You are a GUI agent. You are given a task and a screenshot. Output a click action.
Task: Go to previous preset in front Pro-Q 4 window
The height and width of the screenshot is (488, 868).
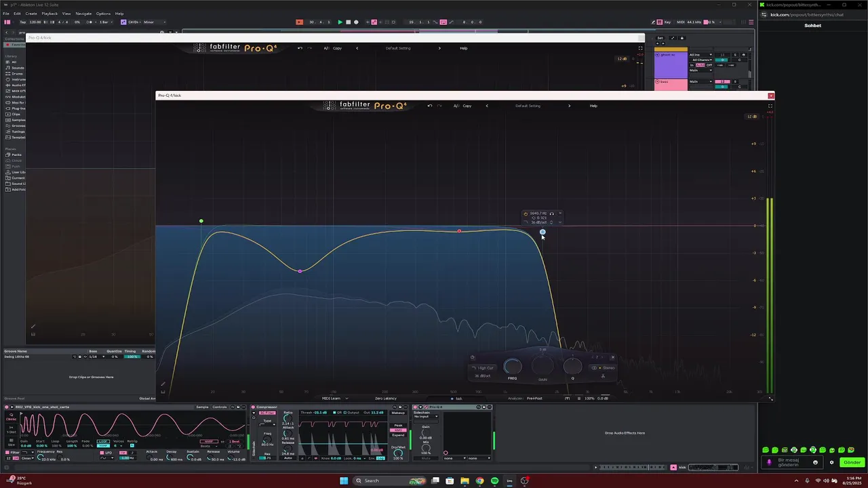486,105
